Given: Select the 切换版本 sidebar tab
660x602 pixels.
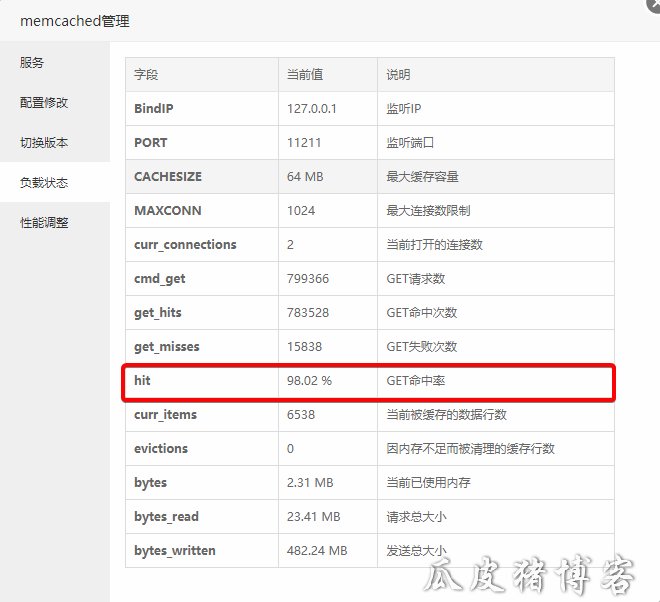Looking at the screenshot, I should [x=44, y=142].
